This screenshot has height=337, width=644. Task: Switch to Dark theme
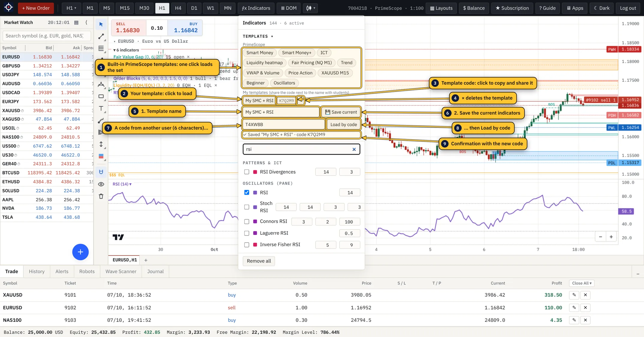coord(601,8)
